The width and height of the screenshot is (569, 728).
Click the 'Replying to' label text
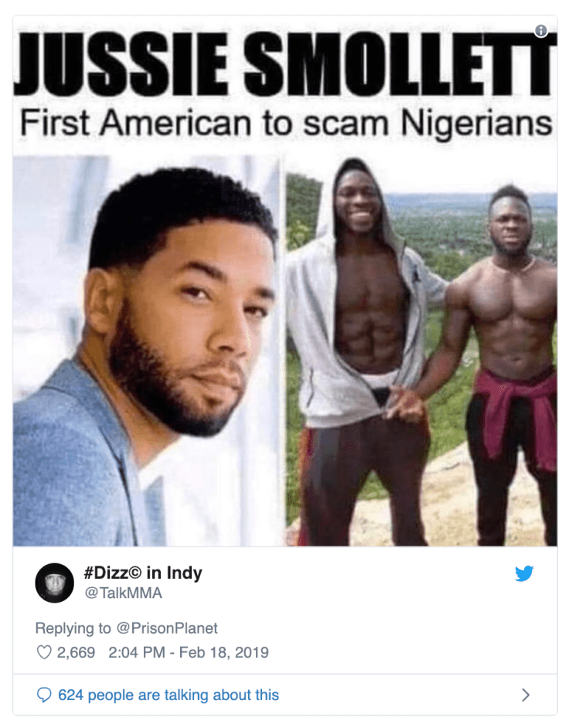[x=73, y=628]
